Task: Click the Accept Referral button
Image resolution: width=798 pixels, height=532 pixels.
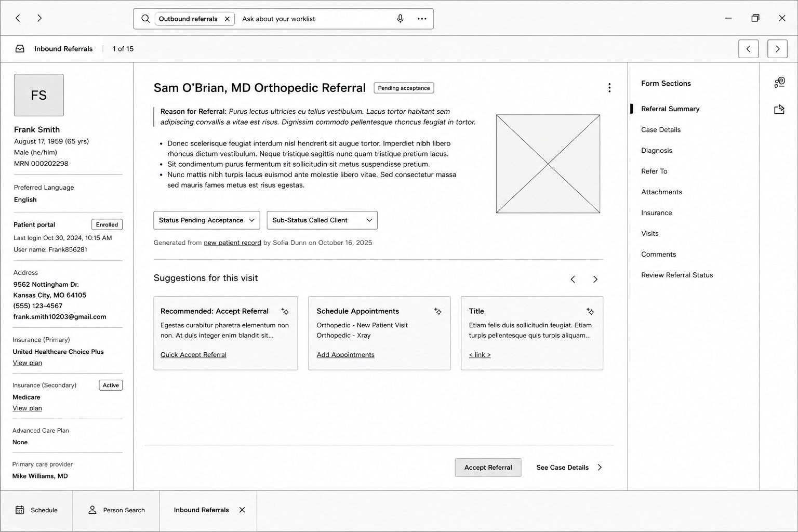Action: point(488,468)
